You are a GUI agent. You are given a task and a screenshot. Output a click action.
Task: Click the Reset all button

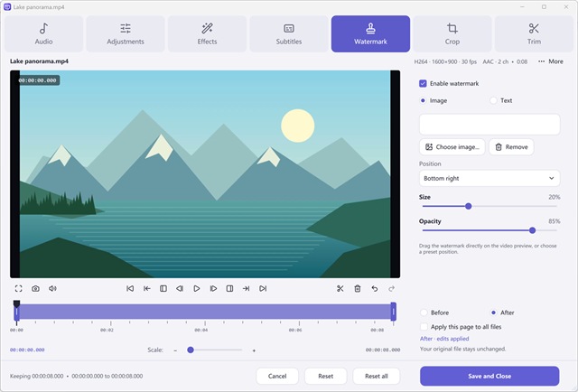coord(377,376)
